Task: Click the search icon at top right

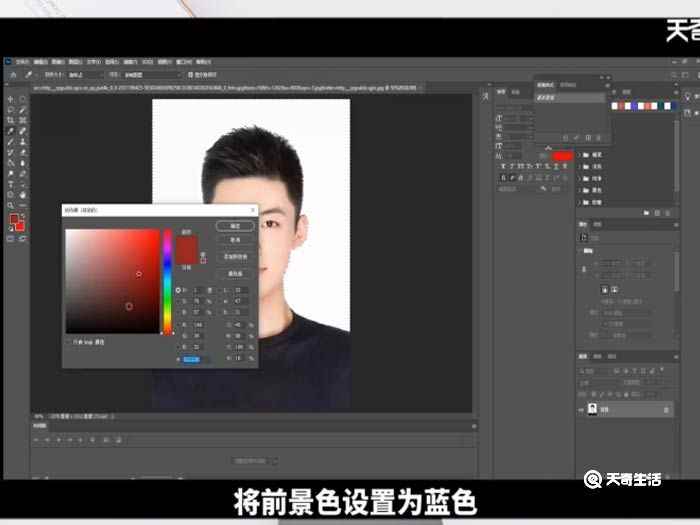Action: 674,75
